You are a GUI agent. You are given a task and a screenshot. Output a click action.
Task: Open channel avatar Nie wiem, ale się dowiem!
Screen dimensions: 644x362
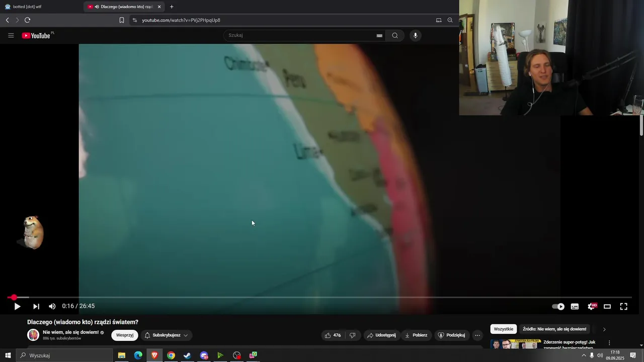point(33,335)
